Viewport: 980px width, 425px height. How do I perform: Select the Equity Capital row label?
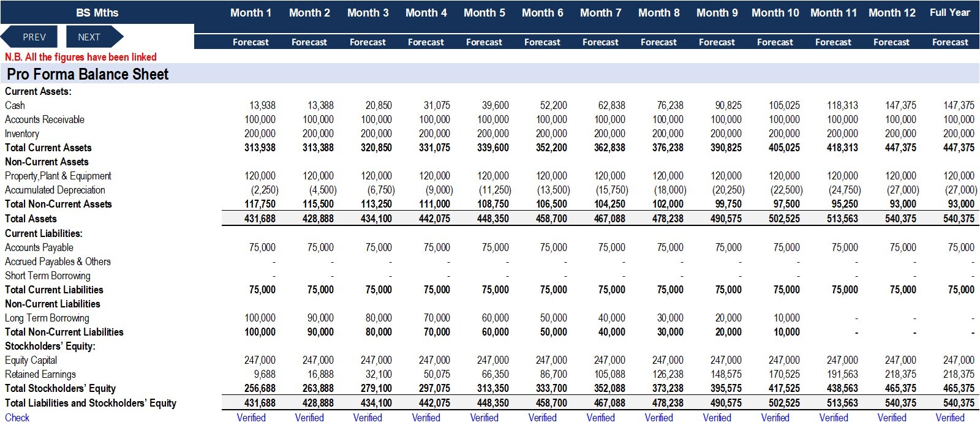pyautogui.click(x=31, y=360)
